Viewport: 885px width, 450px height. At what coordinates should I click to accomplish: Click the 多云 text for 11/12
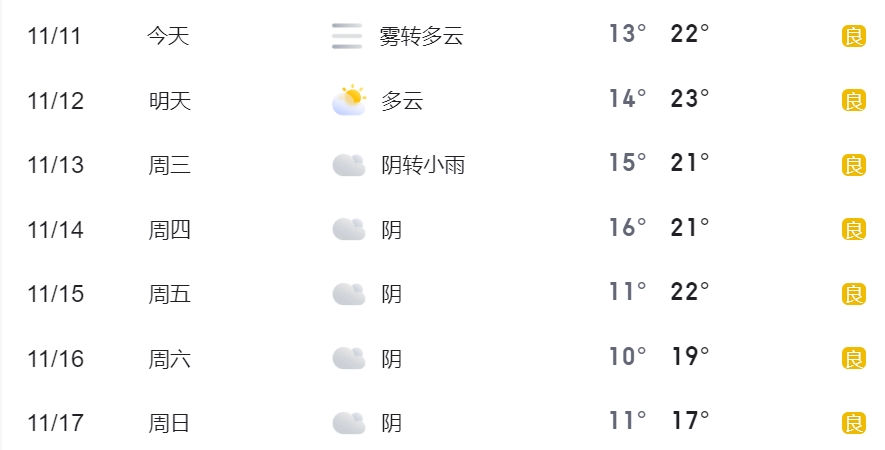click(402, 101)
